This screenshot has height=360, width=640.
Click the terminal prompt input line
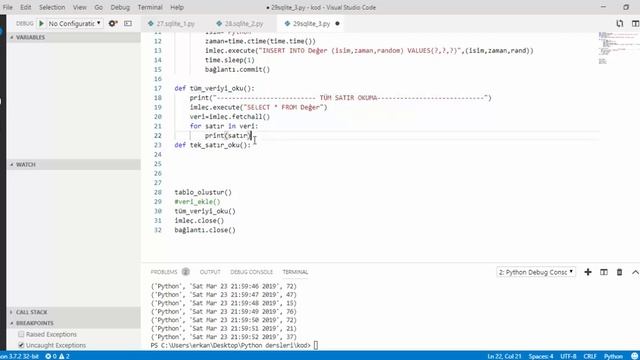[x=233, y=345]
